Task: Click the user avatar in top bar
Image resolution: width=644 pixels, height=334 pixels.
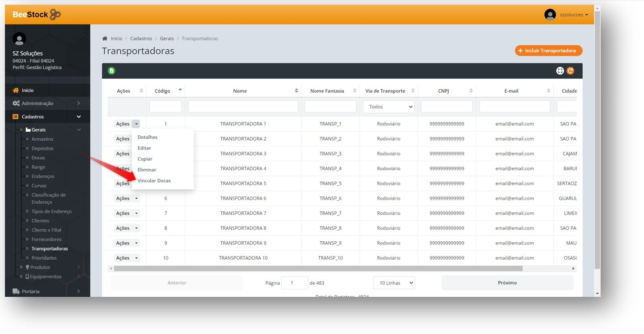Action: [550, 15]
